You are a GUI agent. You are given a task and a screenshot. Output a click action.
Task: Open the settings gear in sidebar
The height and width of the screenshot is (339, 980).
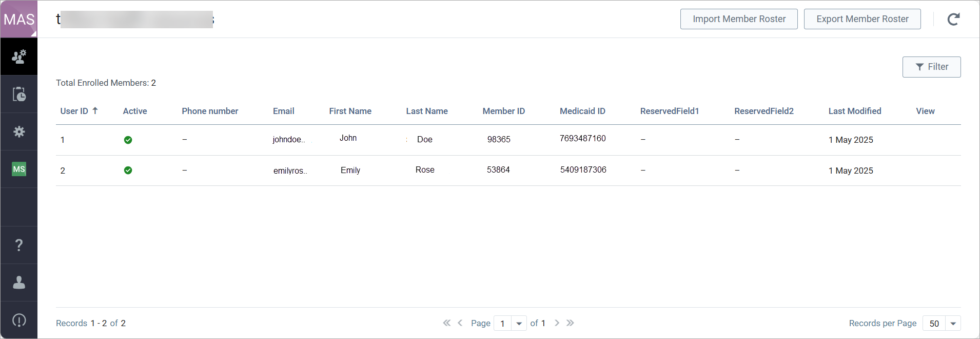(19, 131)
